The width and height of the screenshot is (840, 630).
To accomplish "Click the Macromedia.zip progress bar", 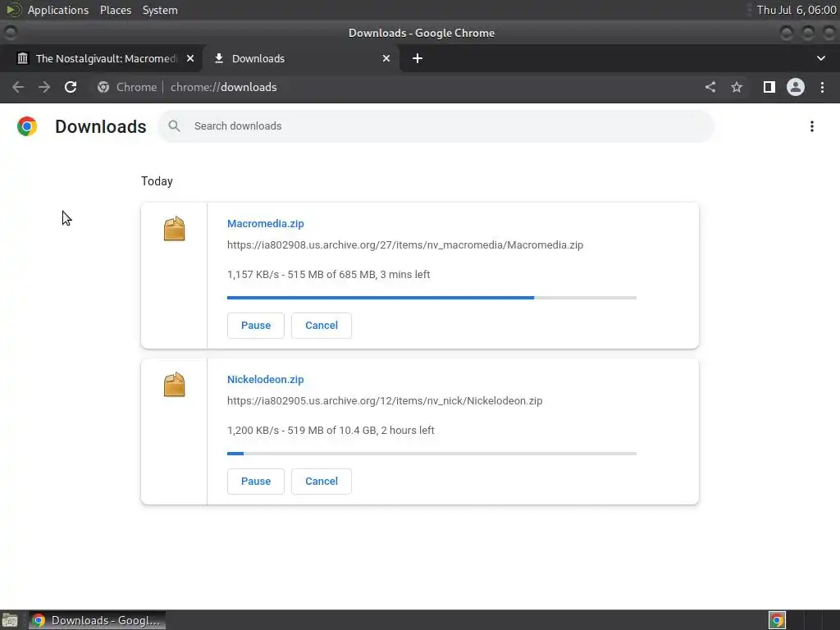I will point(431,297).
